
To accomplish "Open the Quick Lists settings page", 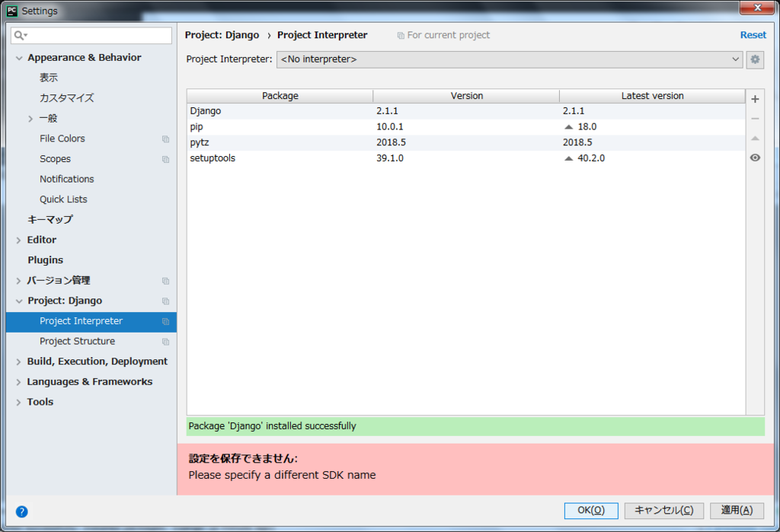I will coord(63,199).
